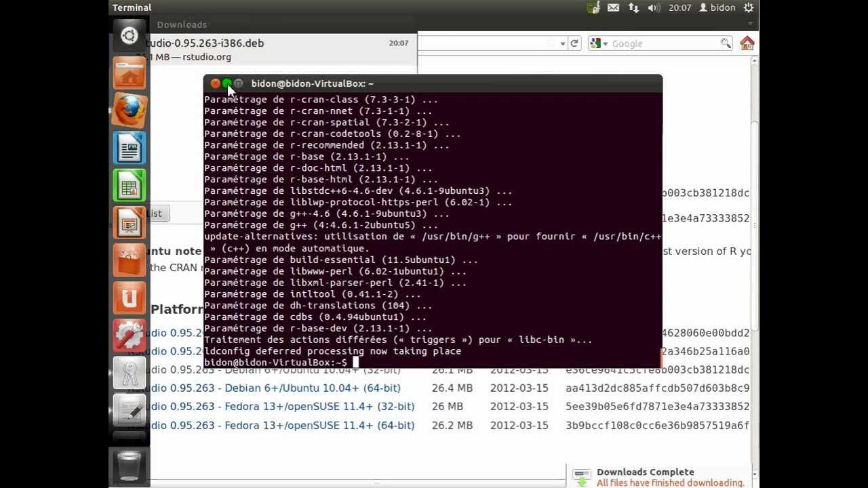
Task: Reload page in Firefox toolbar
Action: (574, 43)
